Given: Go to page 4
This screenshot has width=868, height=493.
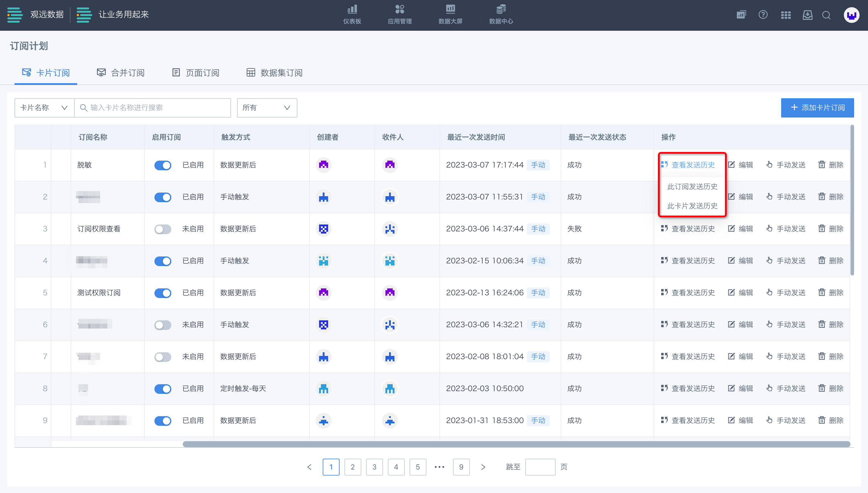Looking at the screenshot, I should point(396,467).
